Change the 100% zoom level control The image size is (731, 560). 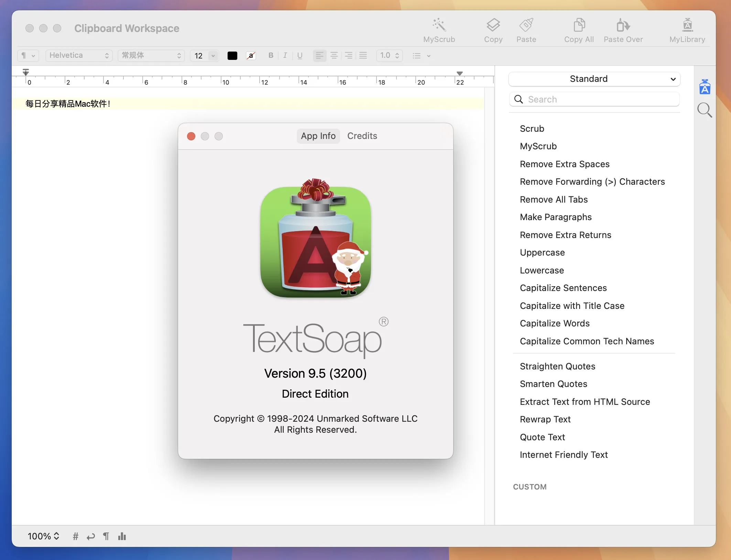pos(43,536)
